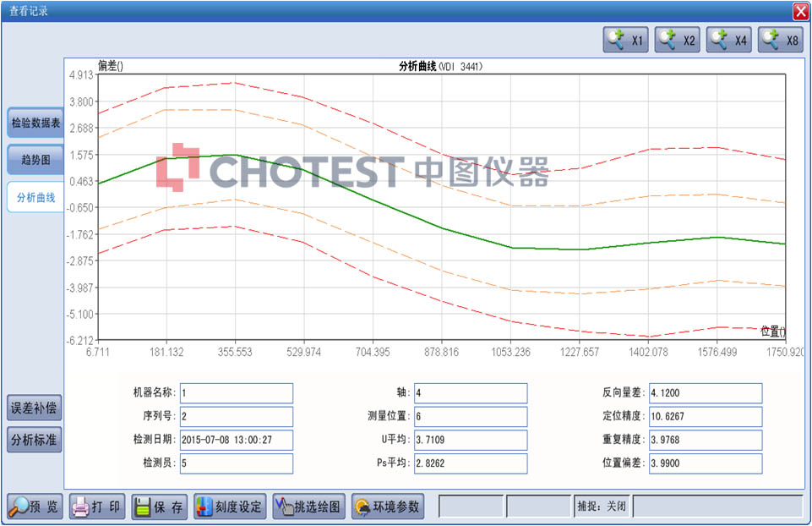Viewport: 812px width, 526px height.
Task: Click the X1 zoom magnifier button
Action: 625,40
